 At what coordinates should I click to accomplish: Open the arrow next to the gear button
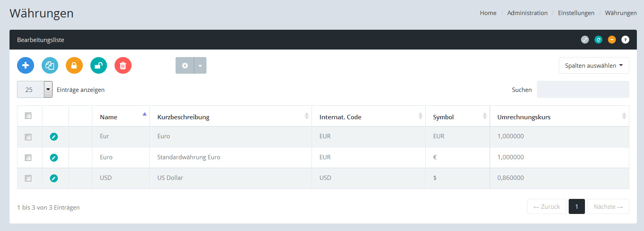pos(200,65)
